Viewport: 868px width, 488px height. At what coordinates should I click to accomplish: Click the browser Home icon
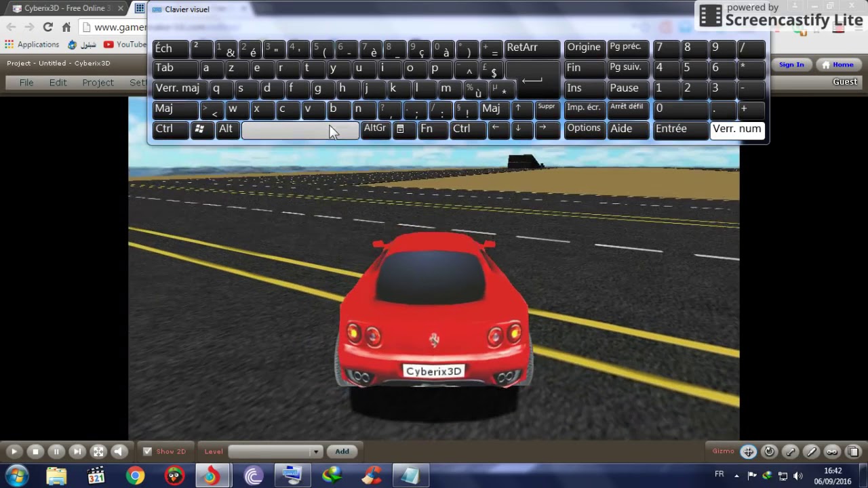(66, 27)
